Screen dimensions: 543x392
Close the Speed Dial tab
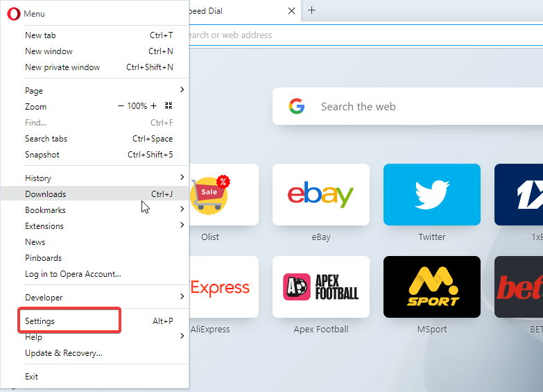(291, 10)
